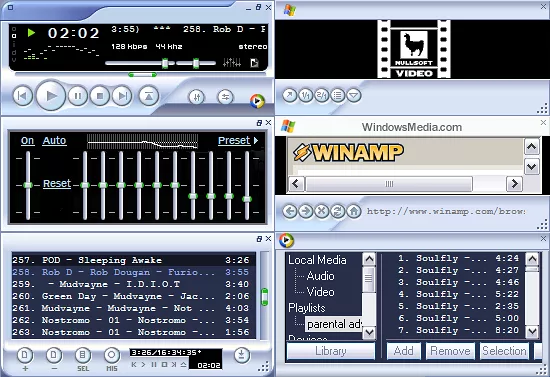Click mini pause button in playlist window
The width and height of the screenshot is (550, 377).
coord(154,365)
